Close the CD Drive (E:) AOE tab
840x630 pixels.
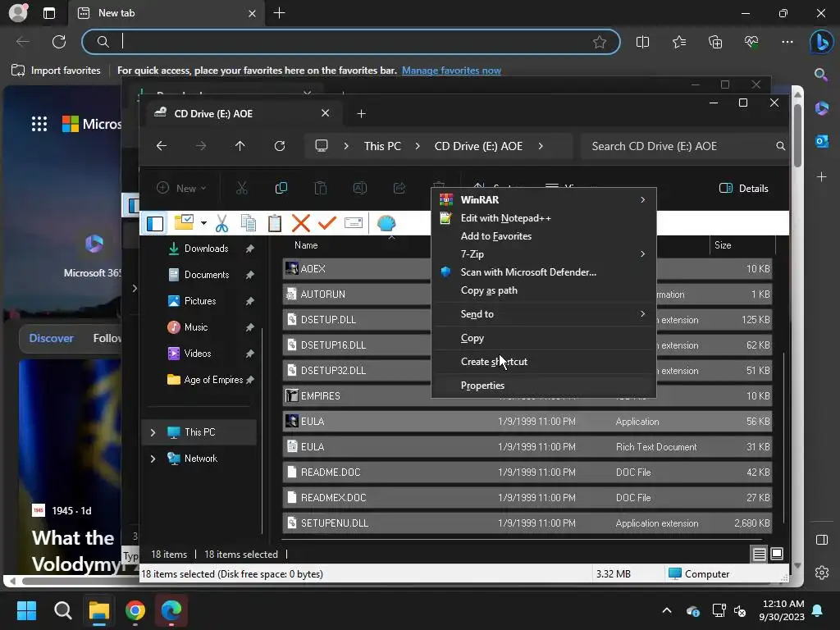[325, 113]
